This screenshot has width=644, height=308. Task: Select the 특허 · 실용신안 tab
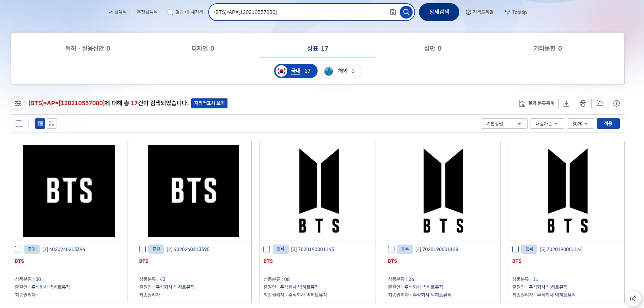[x=88, y=48]
